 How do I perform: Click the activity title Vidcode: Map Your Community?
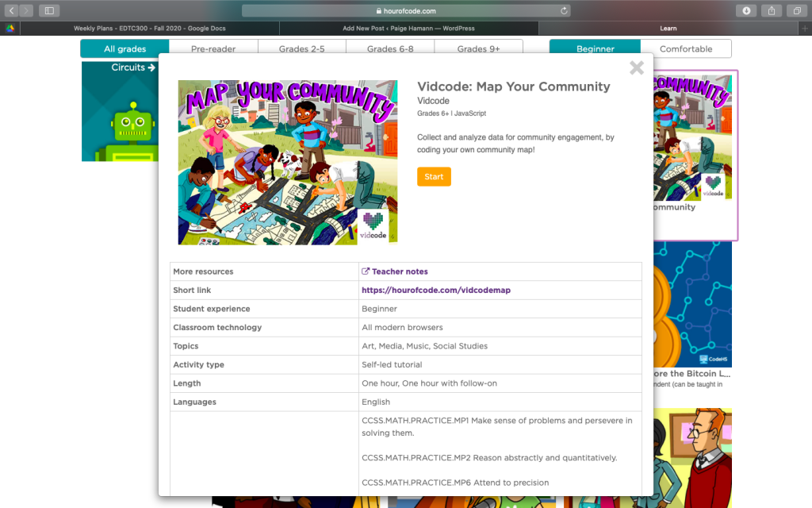[514, 87]
